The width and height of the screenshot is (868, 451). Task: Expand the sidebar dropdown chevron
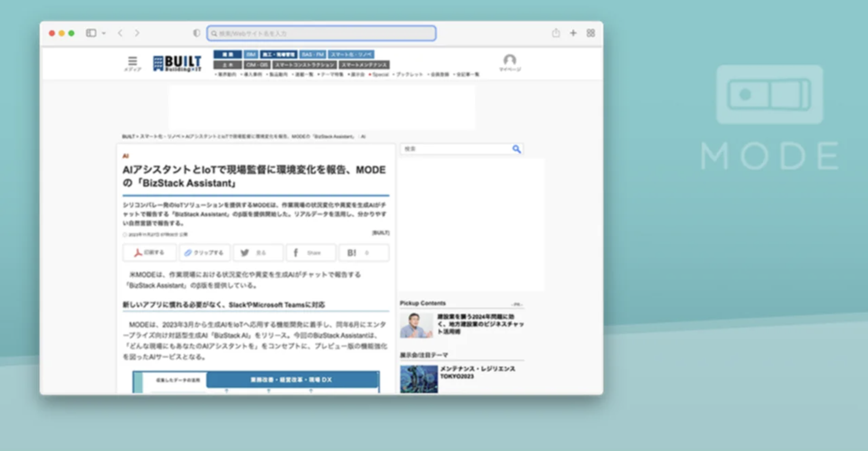coord(104,33)
